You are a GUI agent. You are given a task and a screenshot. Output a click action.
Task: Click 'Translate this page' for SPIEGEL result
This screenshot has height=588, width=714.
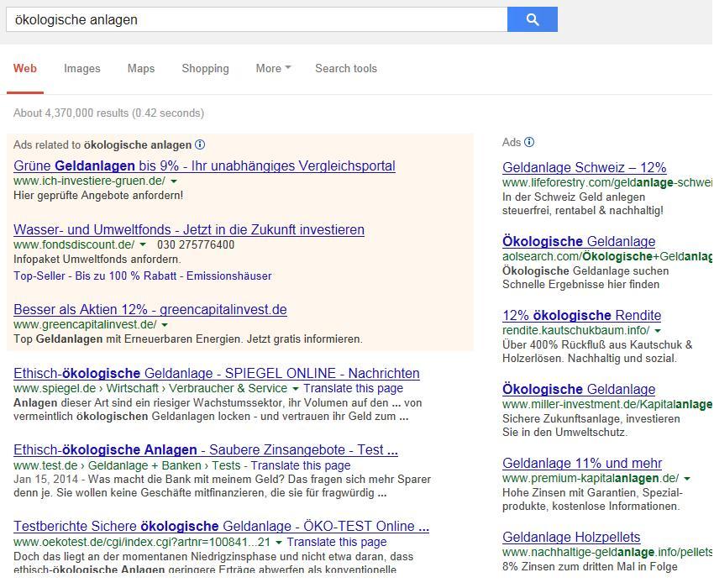tap(353, 389)
